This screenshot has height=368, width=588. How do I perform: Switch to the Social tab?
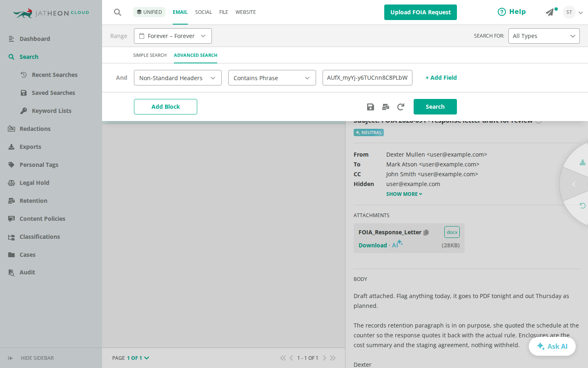(203, 12)
